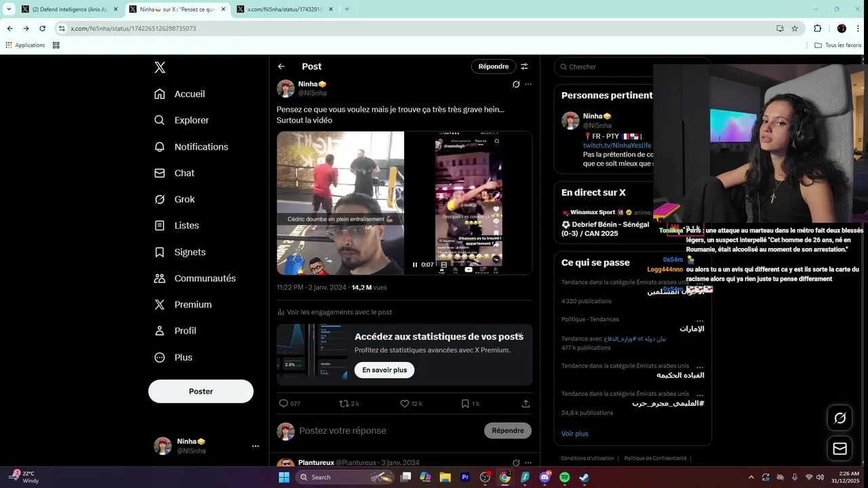
Task: Open the Applications bookmarks shortcut
Action: tap(25, 45)
